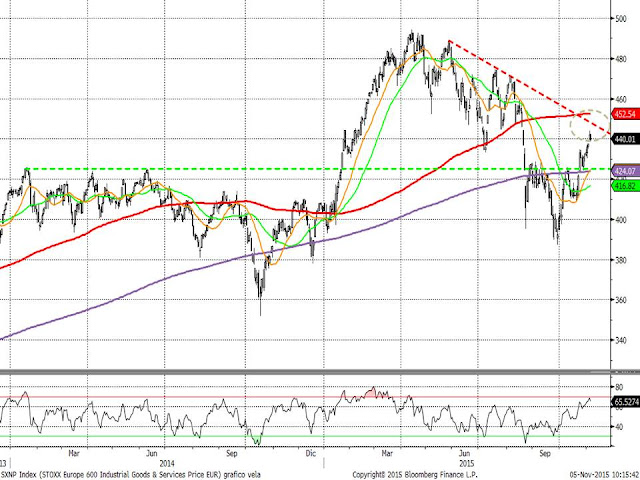The image size is (640, 480).
Task: Click the 340 price axis label
Action: click(x=620, y=340)
